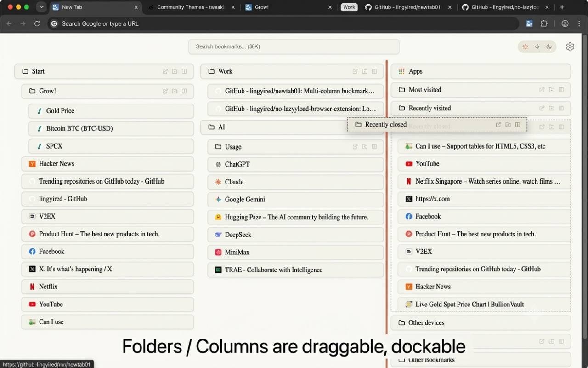Open the Chrome three-dot menu
Image resolution: width=588 pixels, height=368 pixels.
tap(579, 23)
